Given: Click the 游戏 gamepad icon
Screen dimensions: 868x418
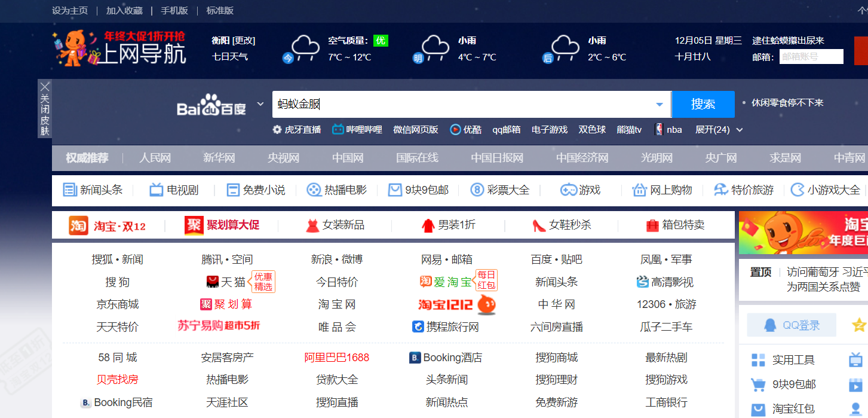Looking at the screenshot, I should click(x=568, y=190).
